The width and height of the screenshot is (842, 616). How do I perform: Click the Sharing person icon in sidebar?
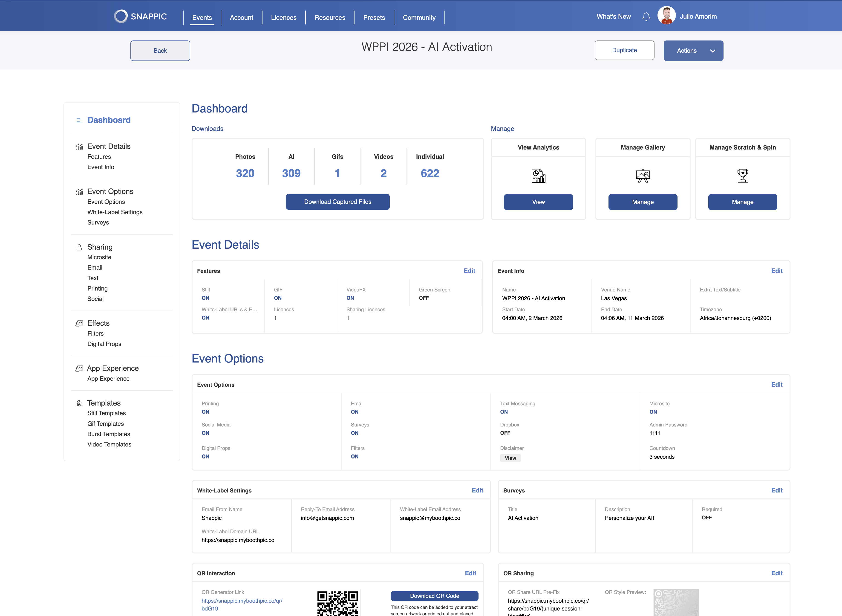79,247
